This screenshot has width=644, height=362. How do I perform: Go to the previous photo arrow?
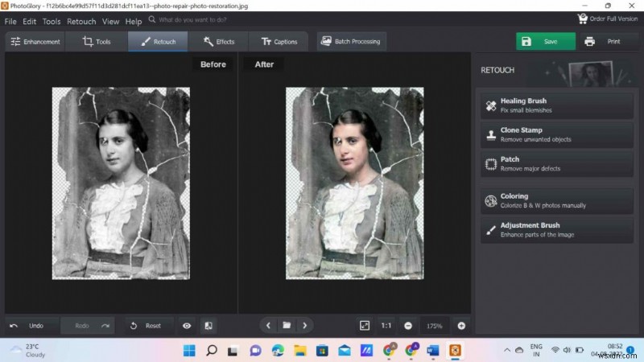[x=268, y=326]
